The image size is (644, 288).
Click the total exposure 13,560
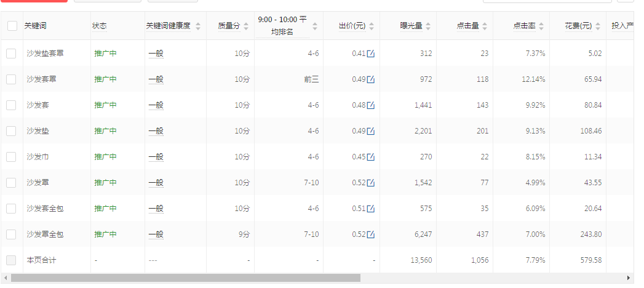click(421, 260)
